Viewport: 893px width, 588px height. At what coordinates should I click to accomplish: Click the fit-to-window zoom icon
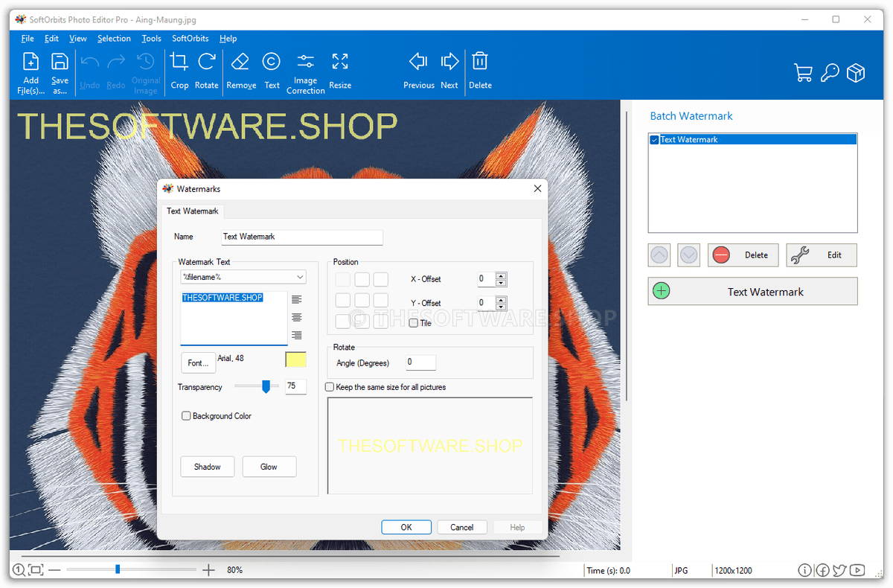click(x=36, y=570)
